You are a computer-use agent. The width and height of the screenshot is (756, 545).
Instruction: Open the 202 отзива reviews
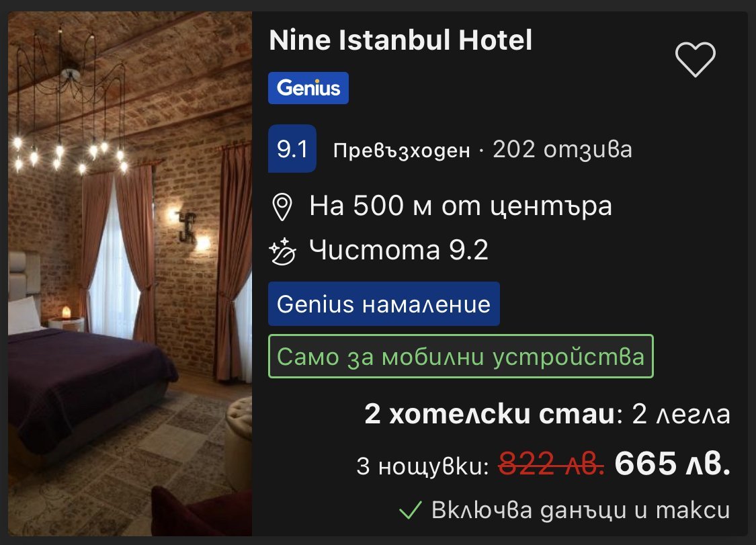(x=562, y=149)
